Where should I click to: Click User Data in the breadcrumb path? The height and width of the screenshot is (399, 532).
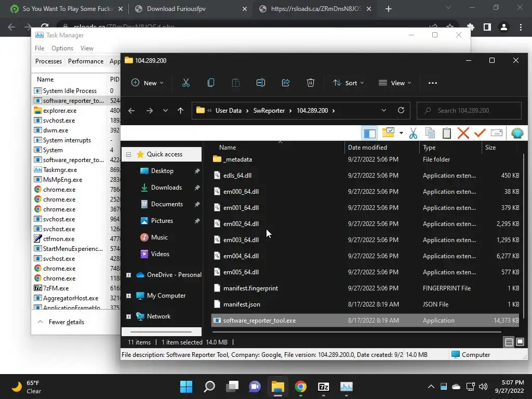click(x=229, y=111)
